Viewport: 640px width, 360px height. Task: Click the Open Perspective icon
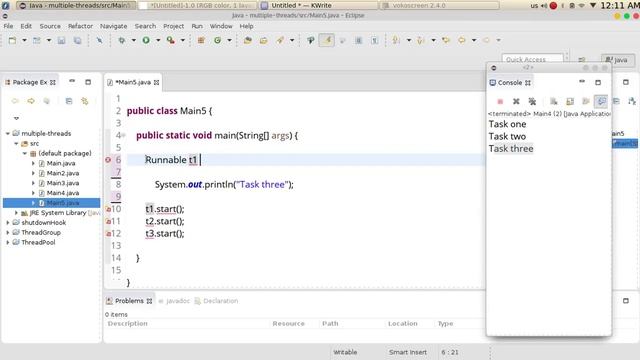582,60
